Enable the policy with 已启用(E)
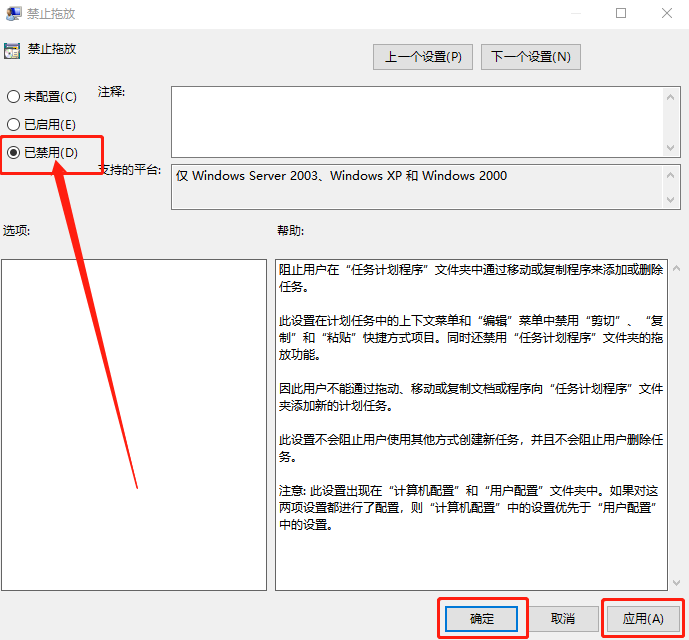 (x=13, y=124)
